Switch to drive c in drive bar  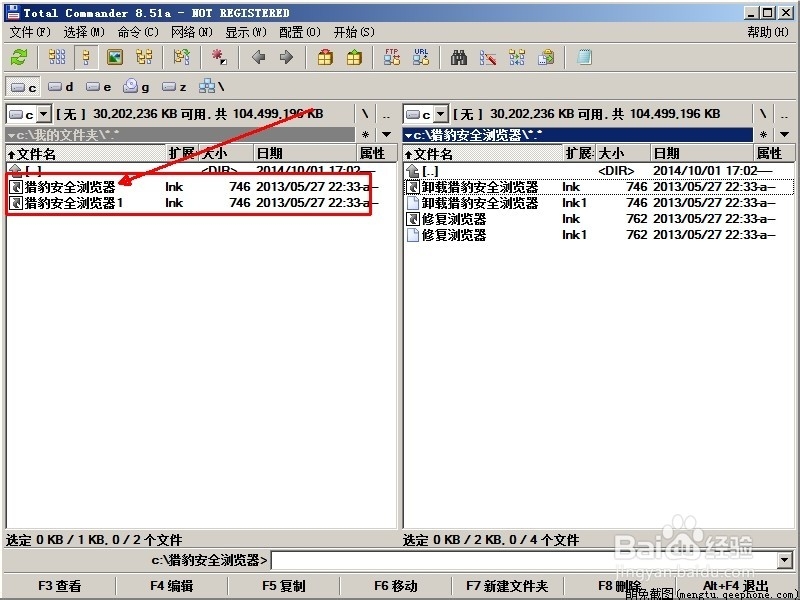pyautogui.click(x=23, y=87)
